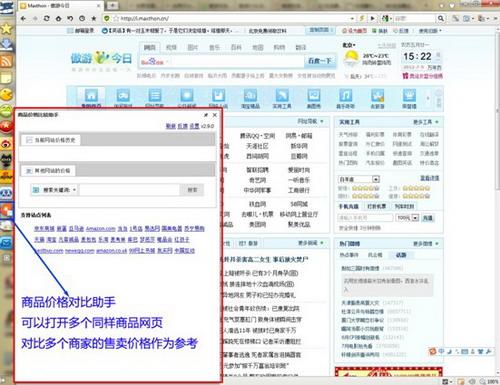Open the RSS feed reader sidebar icon
Viewport: 500px width, 385px height.
(6, 62)
